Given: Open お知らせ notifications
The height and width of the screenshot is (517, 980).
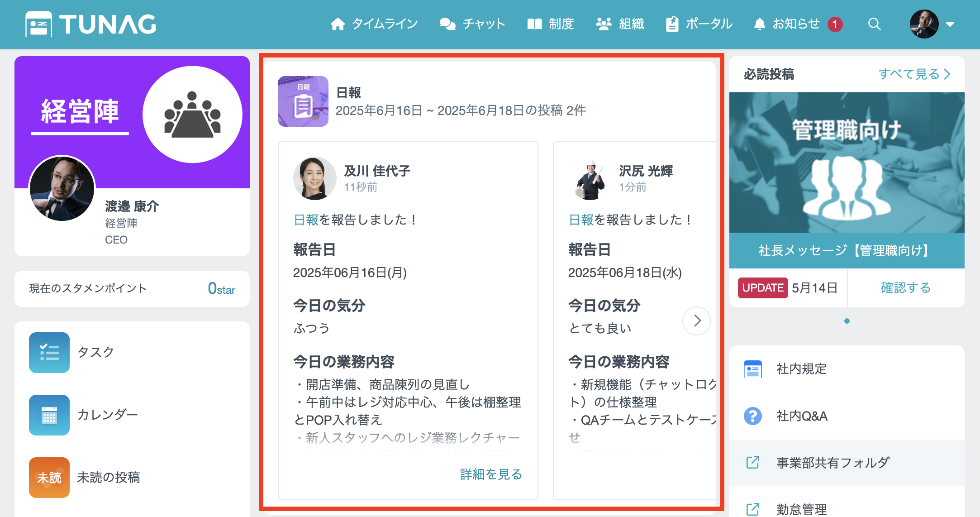Looking at the screenshot, I should pos(787,24).
